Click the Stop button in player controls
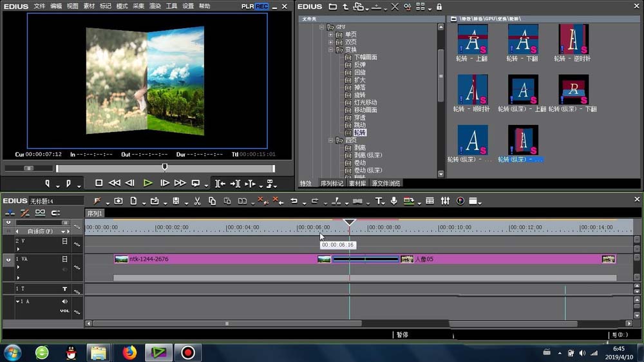Viewport: 644px width, 362px height. pyautogui.click(x=99, y=183)
